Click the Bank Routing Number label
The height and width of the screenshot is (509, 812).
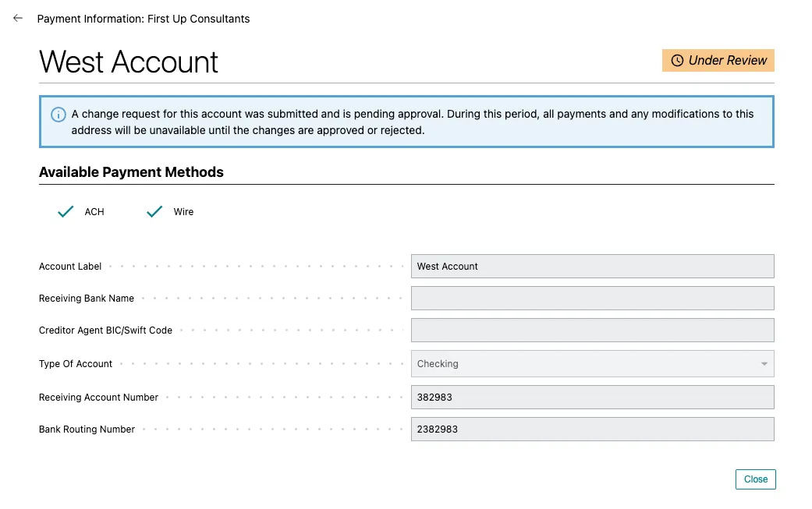coord(87,429)
